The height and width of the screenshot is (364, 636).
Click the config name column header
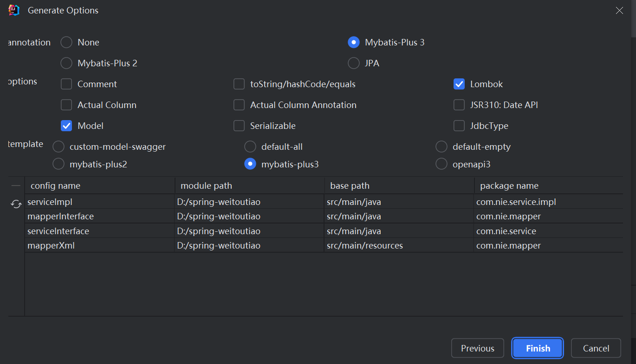pos(100,185)
